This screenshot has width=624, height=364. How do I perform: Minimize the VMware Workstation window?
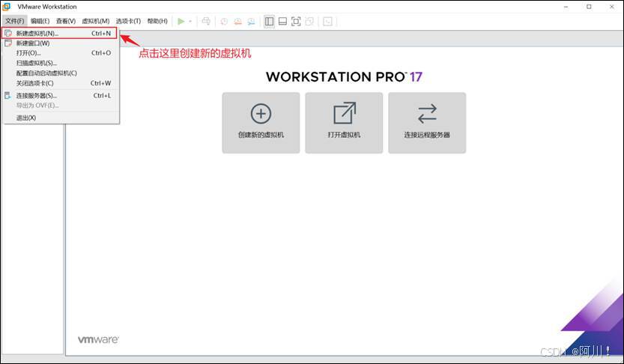566,7
